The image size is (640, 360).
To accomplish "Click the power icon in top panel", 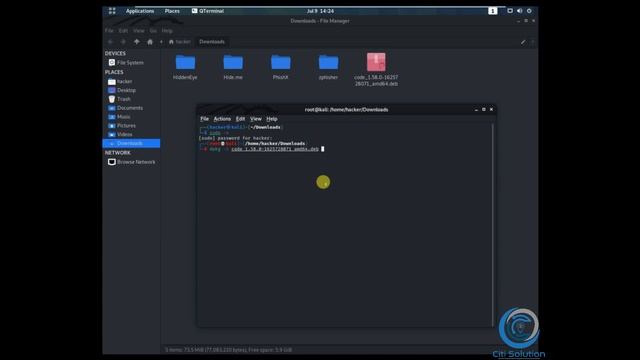I will click(529, 11).
